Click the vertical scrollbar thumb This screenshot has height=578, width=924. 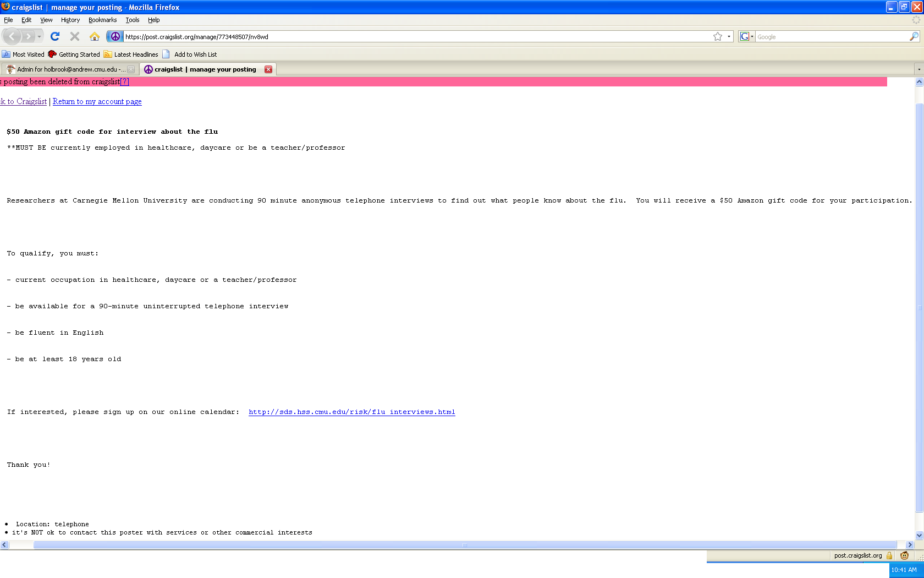click(919, 308)
